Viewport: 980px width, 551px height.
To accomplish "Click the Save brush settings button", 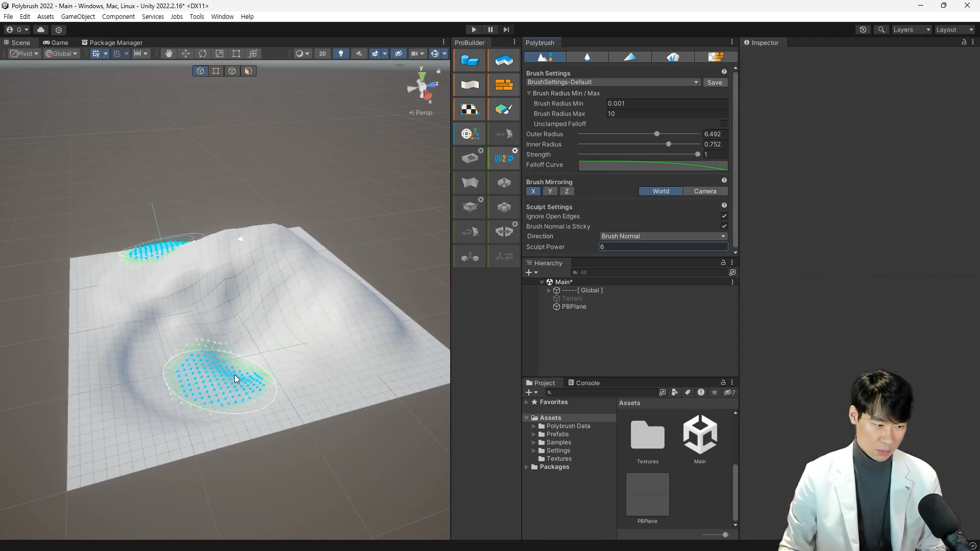I will pyautogui.click(x=715, y=82).
